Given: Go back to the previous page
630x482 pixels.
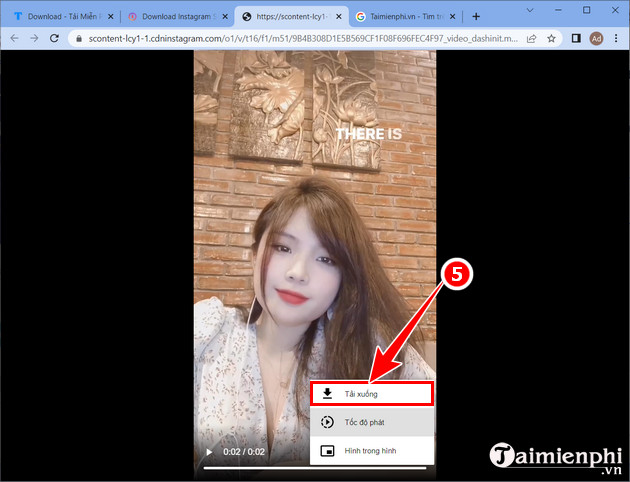Looking at the screenshot, I should [x=14, y=38].
